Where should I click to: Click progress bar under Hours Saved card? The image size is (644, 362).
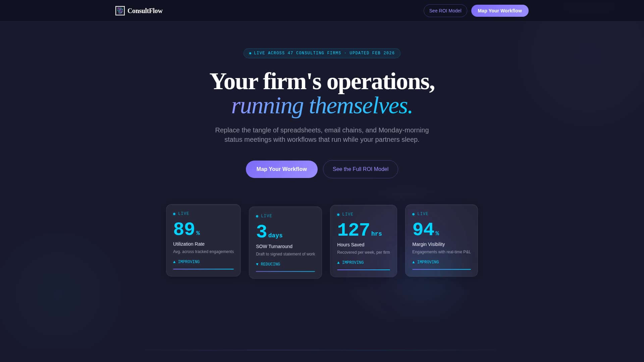[x=364, y=270]
